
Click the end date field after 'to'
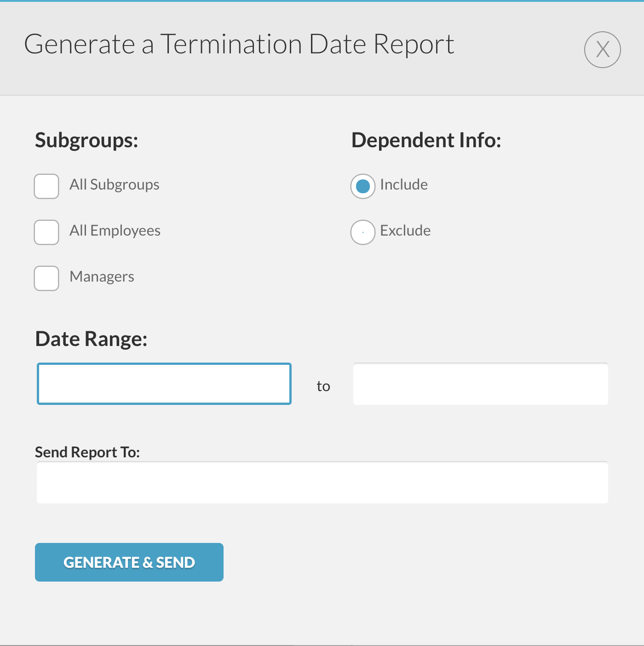[x=481, y=384]
